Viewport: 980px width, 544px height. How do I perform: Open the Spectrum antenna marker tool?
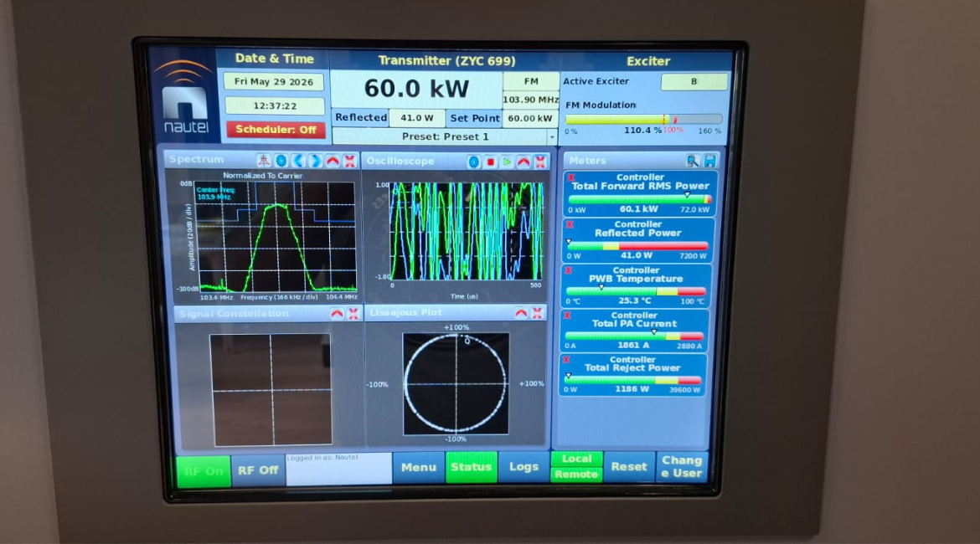264,161
